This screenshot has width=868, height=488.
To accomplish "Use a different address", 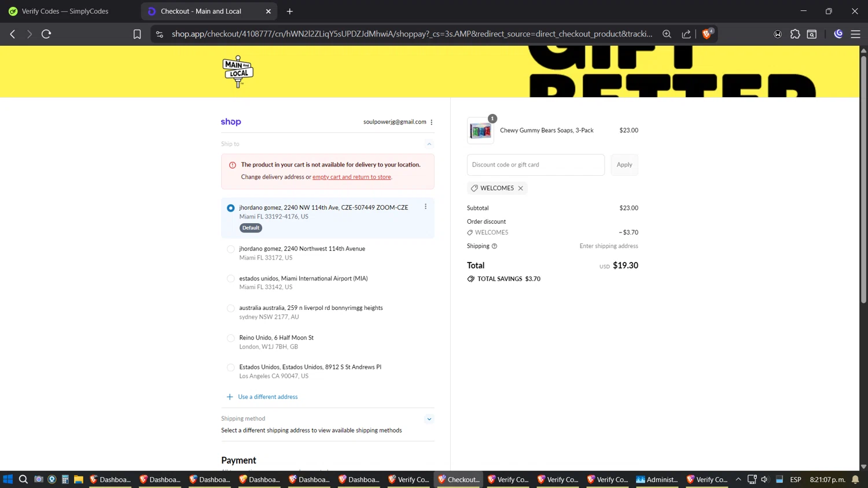I will (267, 397).
